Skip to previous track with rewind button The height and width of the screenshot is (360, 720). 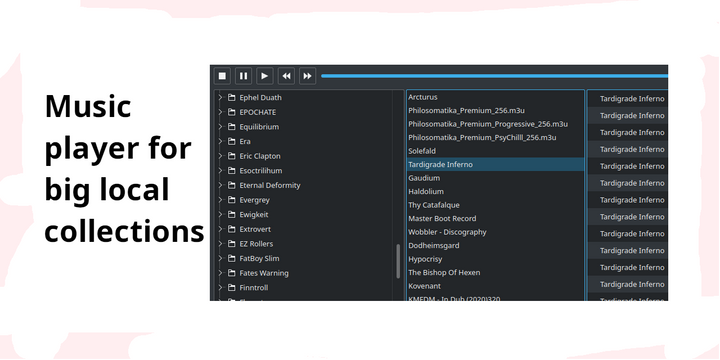click(x=286, y=76)
